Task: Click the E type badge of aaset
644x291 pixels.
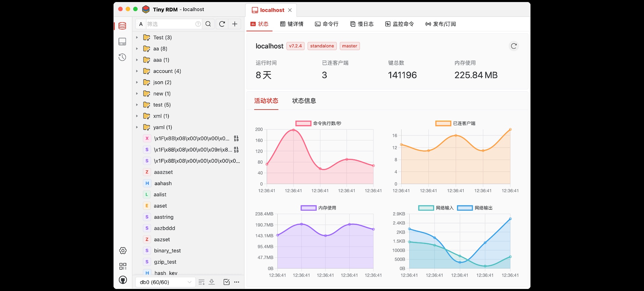Action: tap(147, 206)
